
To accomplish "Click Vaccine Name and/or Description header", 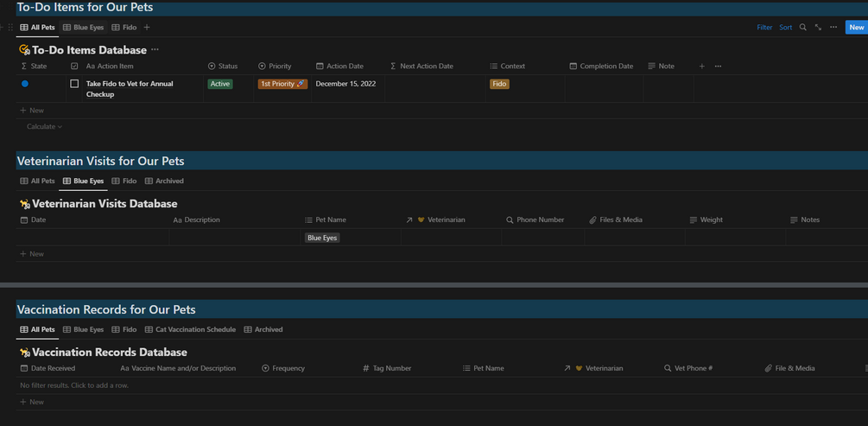I will click(x=178, y=368).
